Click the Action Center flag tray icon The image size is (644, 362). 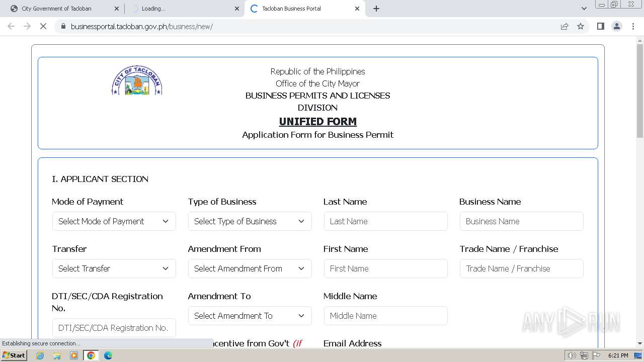(x=596, y=355)
